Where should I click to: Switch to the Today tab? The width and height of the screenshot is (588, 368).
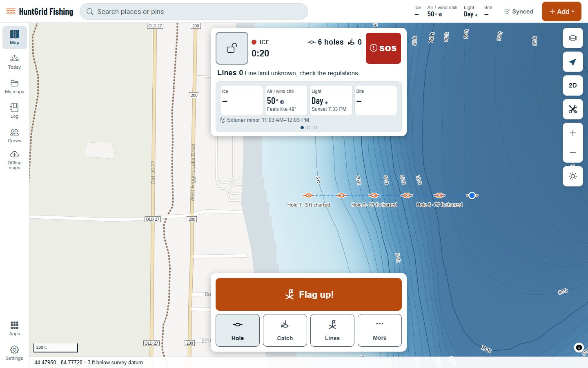14,62
